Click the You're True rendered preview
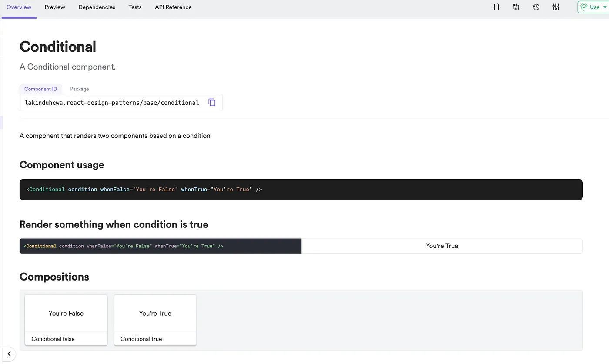The width and height of the screenshot is (609, 364). [x=442, y=246]
